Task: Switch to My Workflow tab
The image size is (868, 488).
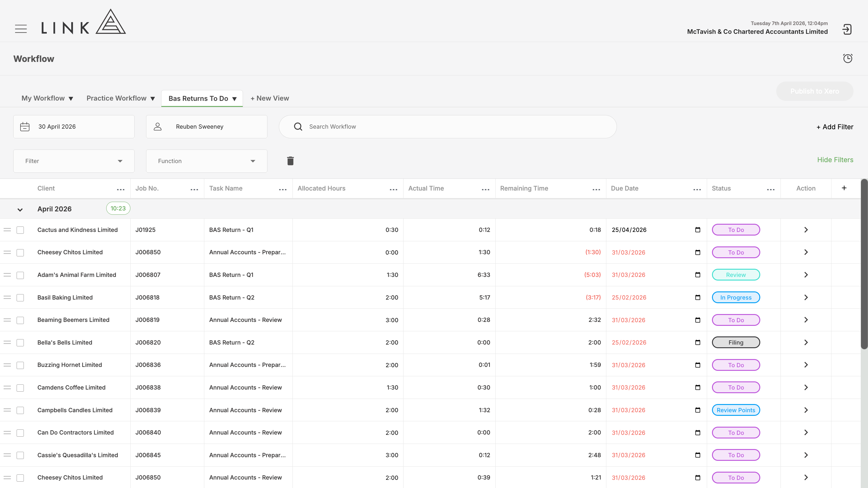Action: (43, 98)
